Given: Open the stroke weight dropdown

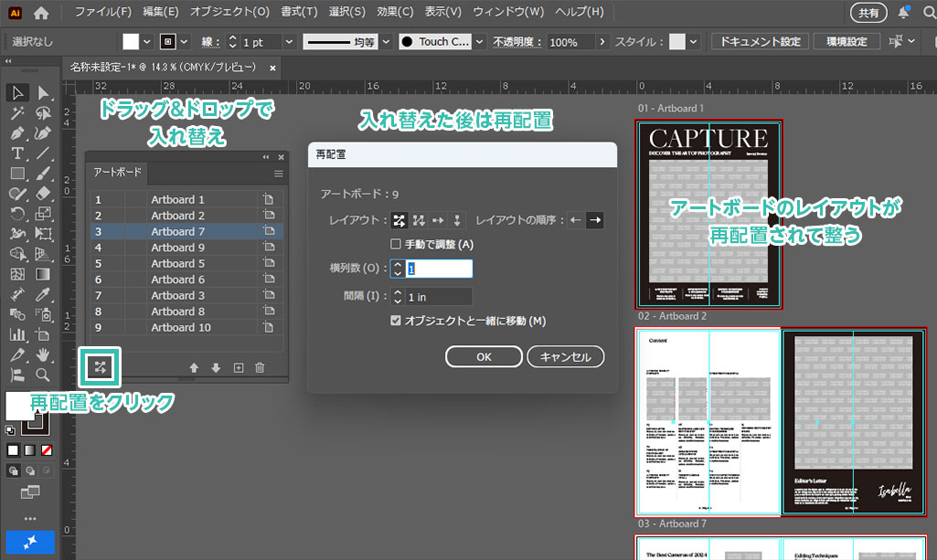Looking at the screenshot, I should coord(289,42).
